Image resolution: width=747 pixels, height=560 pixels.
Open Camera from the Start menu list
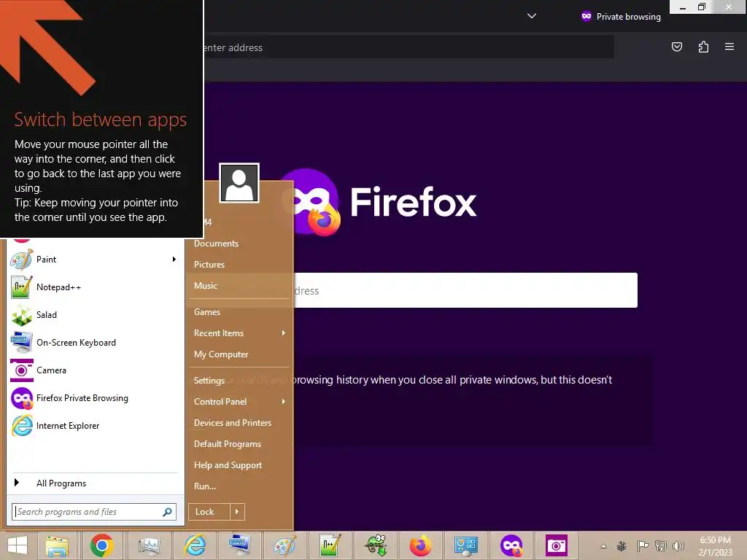94,370
